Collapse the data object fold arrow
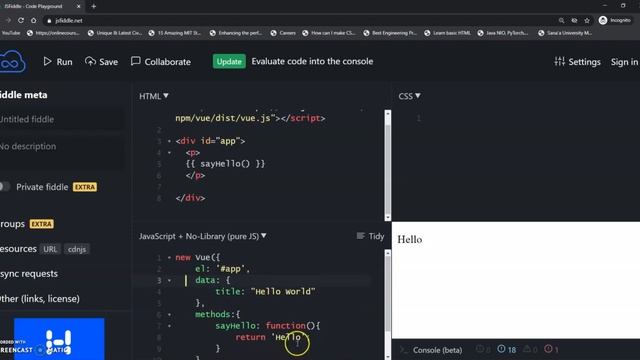Viewport: 640px width, 360px height. pos(169,280)
